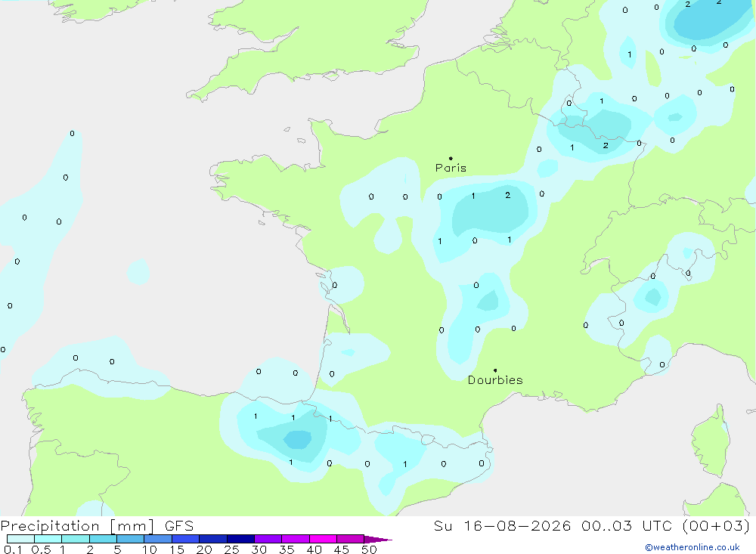Click the '50' legend scale label
The width and height of the screenshot is (756, 554).
pos(369,549)
